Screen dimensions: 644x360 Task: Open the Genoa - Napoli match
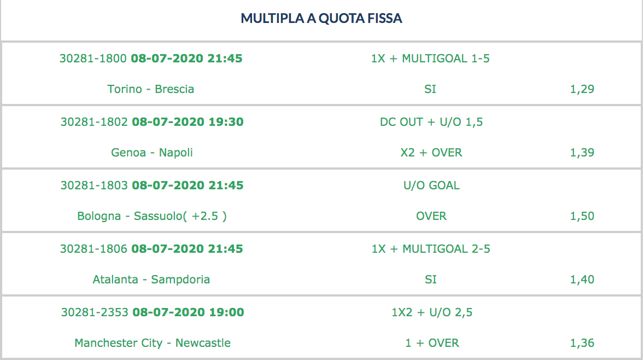[x=152, y=153]
